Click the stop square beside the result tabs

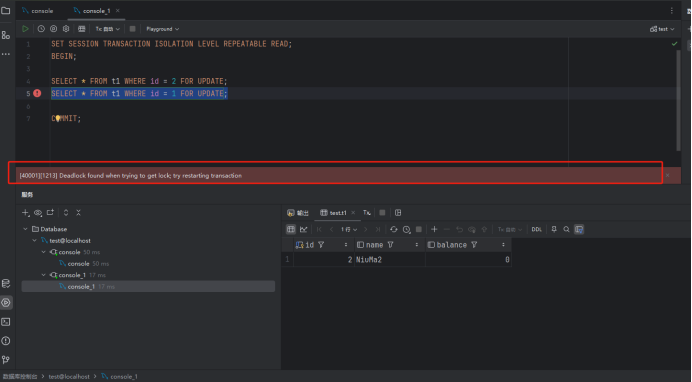[x=382, y=213]
